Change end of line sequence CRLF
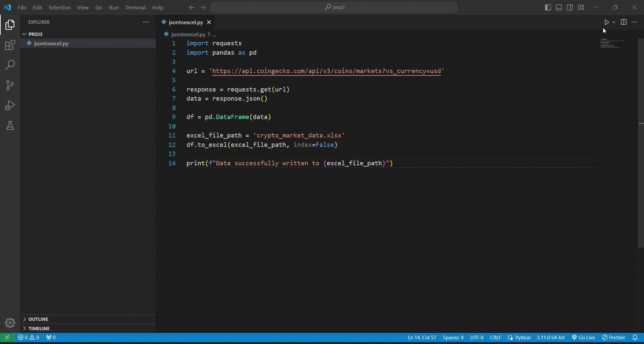The height and width of the screenshot is (344, 644). [x=495, y=337]
